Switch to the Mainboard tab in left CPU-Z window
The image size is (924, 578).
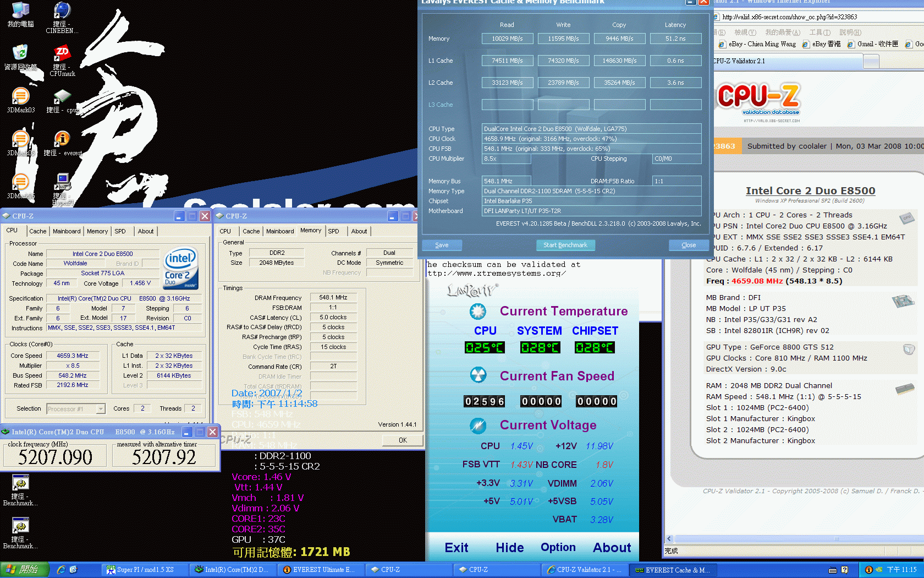pos(67,231)
